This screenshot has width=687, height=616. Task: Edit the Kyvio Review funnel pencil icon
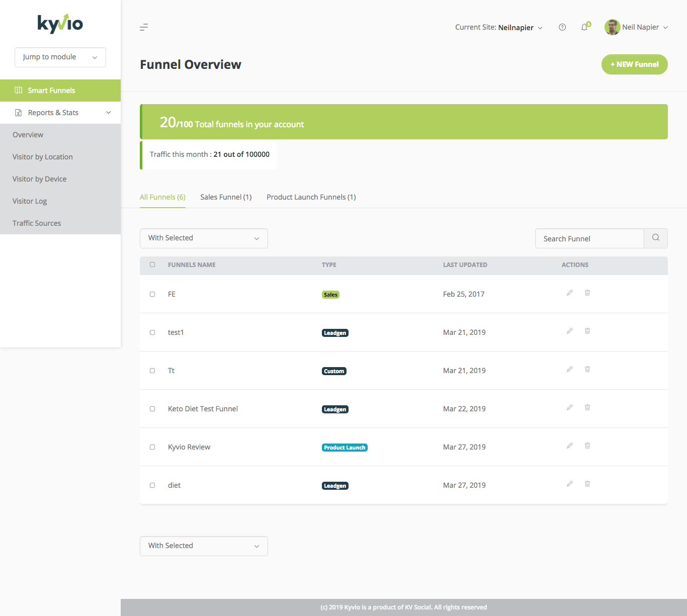point(570,446)
